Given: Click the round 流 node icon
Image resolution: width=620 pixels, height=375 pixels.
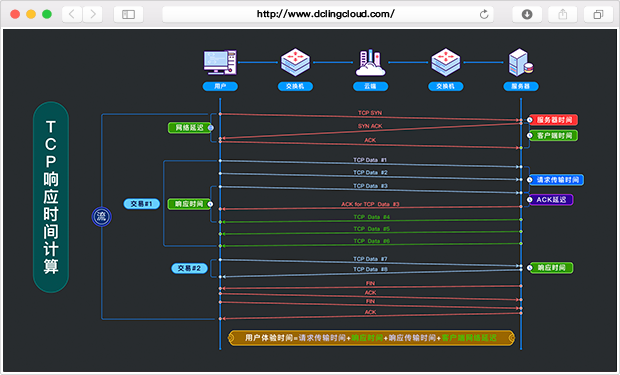Looking at the screenshot, I should click(102, 217).
